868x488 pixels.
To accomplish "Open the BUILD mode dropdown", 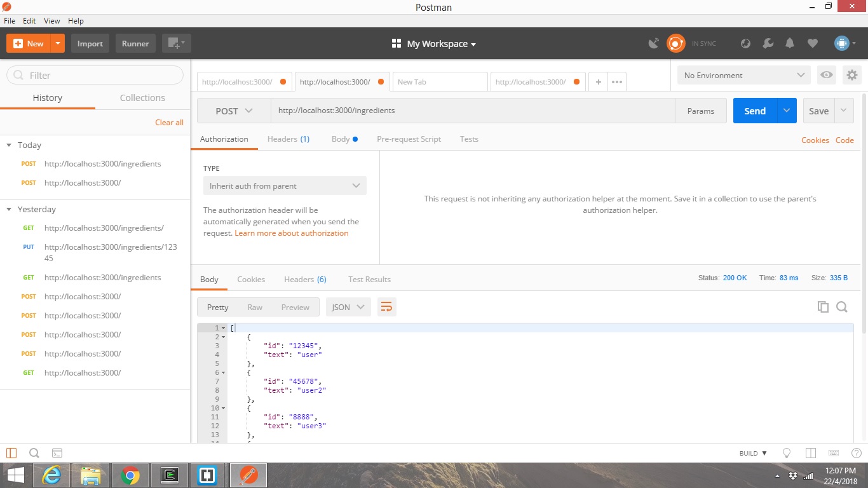I will pos(754,453).
